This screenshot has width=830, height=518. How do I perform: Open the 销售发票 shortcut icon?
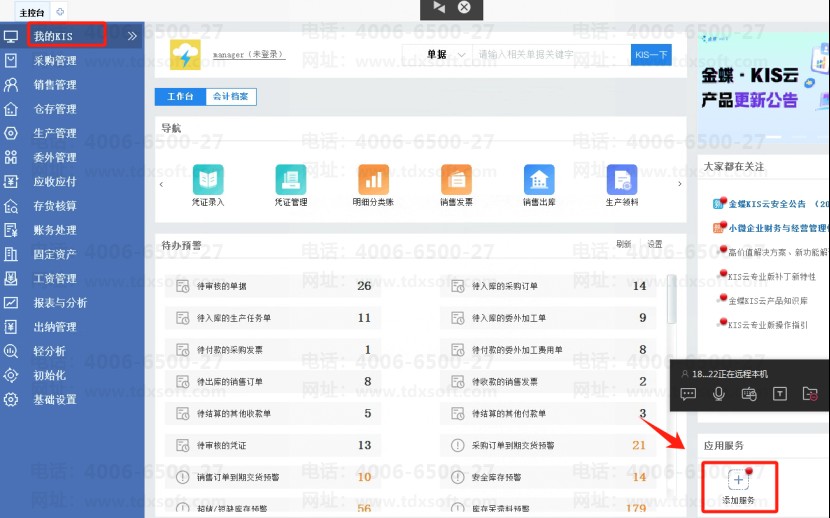tap(457, 180)
